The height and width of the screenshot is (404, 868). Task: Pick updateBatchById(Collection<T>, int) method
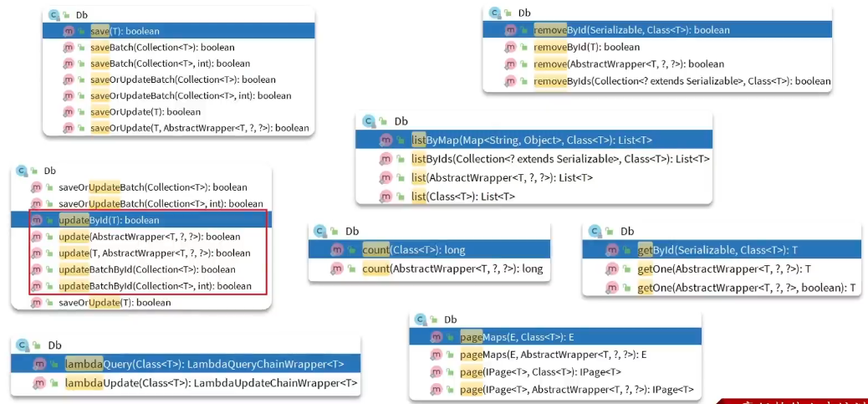(155, 286)
